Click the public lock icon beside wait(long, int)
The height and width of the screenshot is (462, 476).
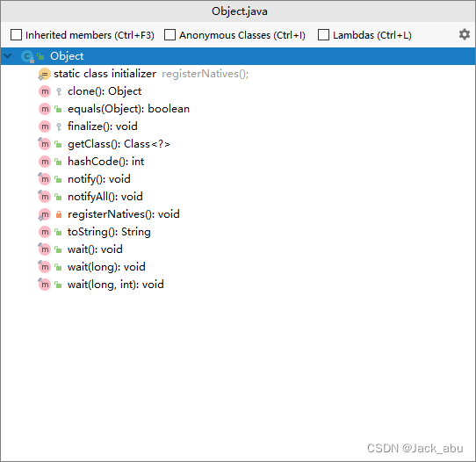point(58,285)
